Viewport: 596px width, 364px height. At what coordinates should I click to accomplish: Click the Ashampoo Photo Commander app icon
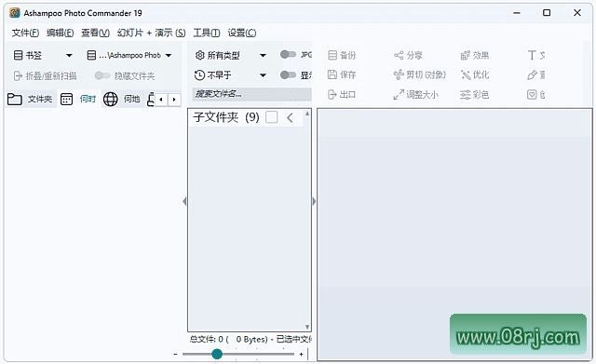pyautogui.click(x=15, y=13)
